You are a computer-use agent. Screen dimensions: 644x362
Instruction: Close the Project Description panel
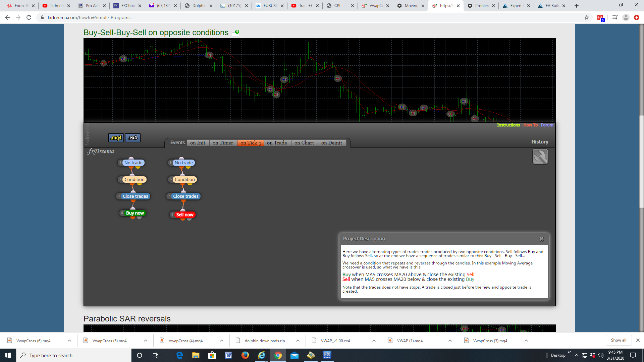(x=541, y=239)
